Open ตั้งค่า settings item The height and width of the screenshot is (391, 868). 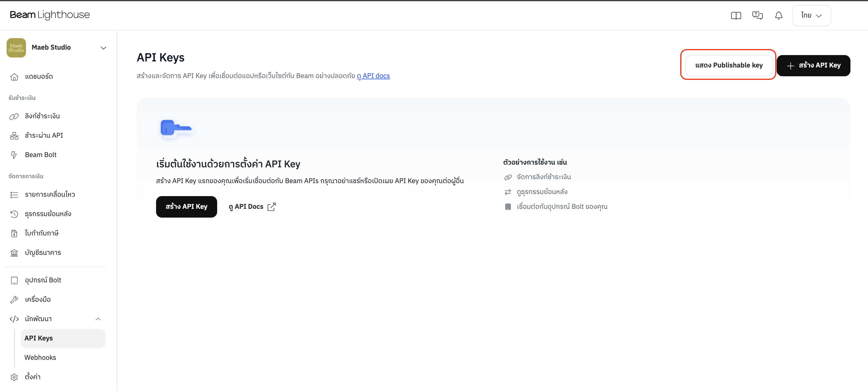click(x=33, y=377)
